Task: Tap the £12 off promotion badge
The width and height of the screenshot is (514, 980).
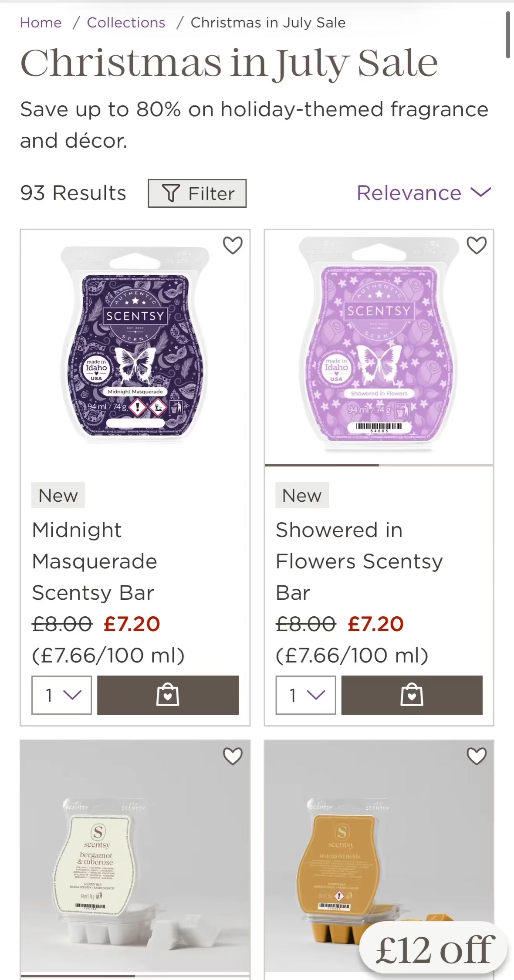Action: 434,949
